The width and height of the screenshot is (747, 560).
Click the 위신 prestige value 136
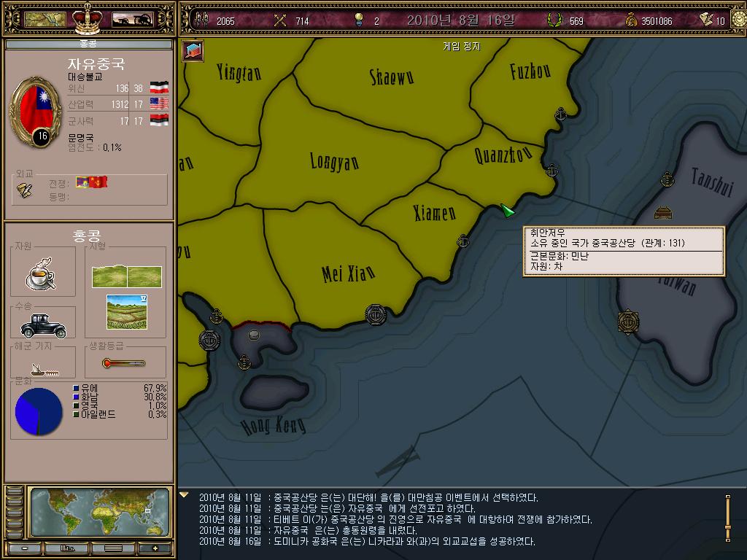click(122, 88)
